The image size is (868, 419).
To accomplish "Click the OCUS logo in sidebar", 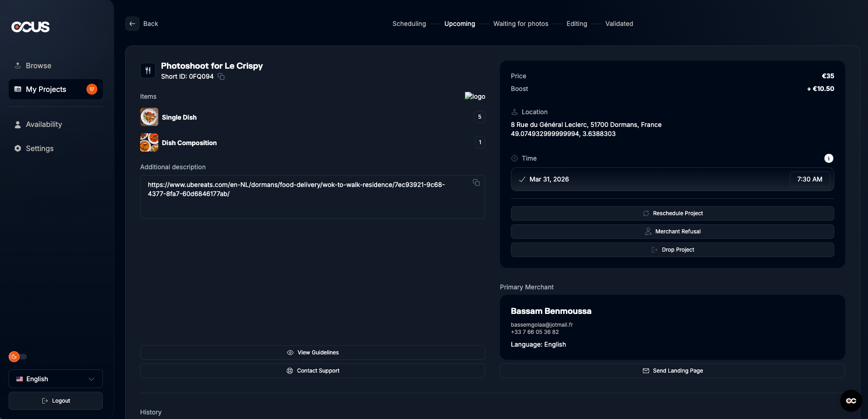I will [x=30, y=27].
